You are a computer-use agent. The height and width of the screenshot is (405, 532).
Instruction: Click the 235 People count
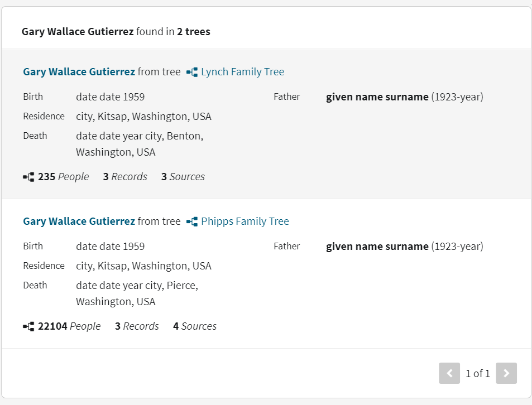[x=63, y=177]
